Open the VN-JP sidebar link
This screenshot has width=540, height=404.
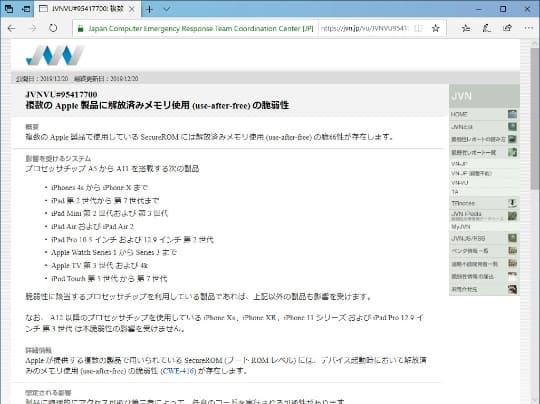coord(459,164)
